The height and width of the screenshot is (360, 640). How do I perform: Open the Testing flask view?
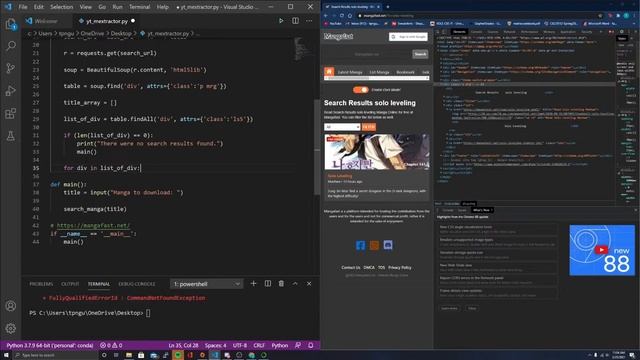click(11, 136)
